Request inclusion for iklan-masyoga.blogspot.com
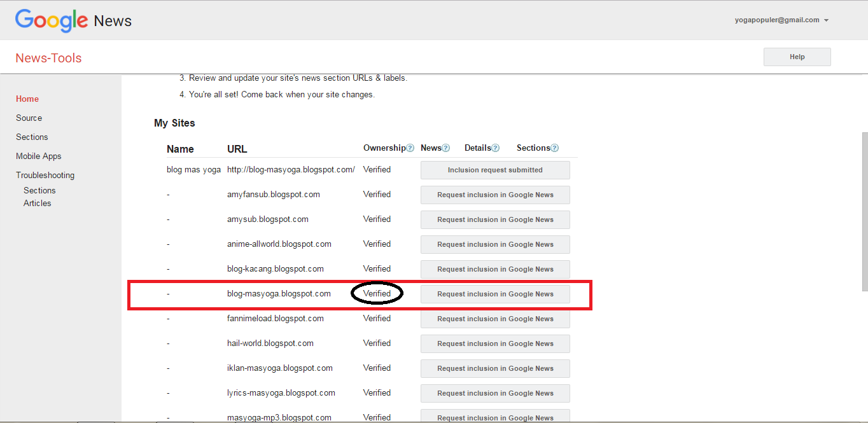 coord(495,368)
